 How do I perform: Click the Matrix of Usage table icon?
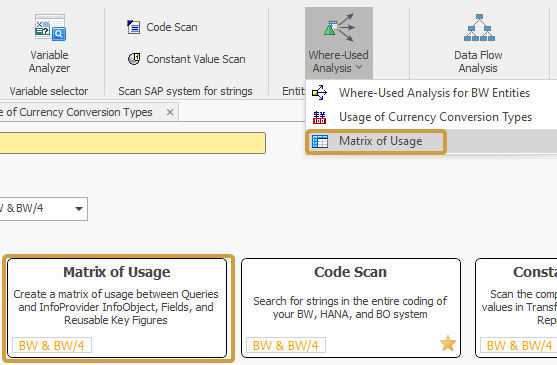point(320,141)
